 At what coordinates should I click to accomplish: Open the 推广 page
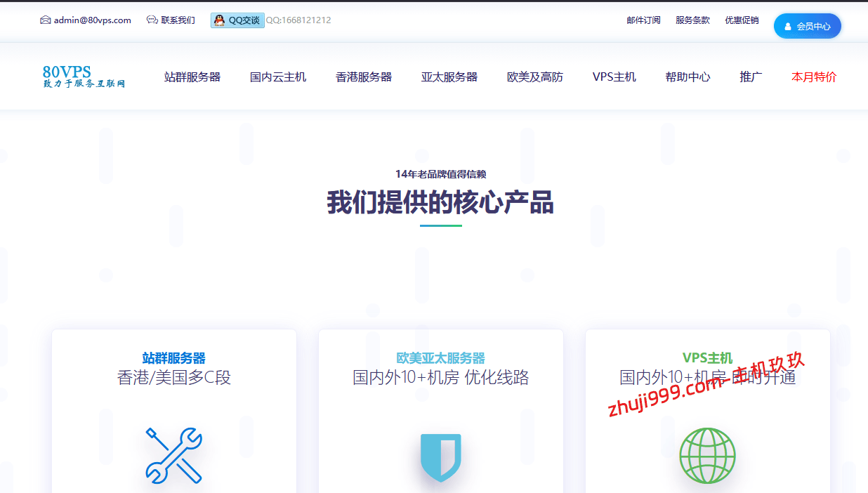(x=751, y=77)
